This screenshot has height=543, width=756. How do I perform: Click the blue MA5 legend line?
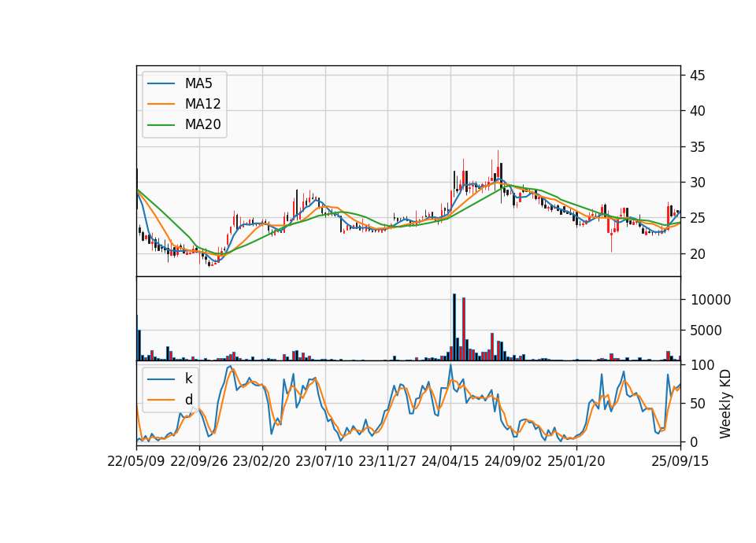coord(161,84)
